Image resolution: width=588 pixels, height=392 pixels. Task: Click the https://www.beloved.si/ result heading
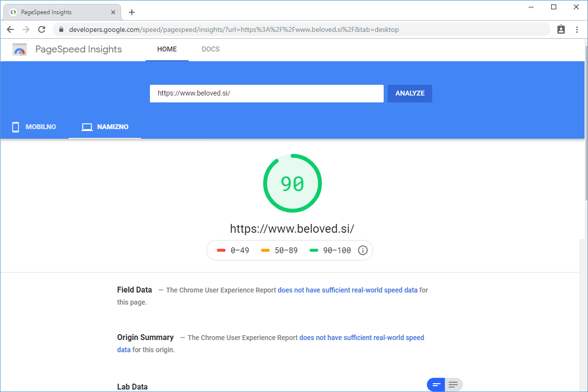(x=292, y=229)
